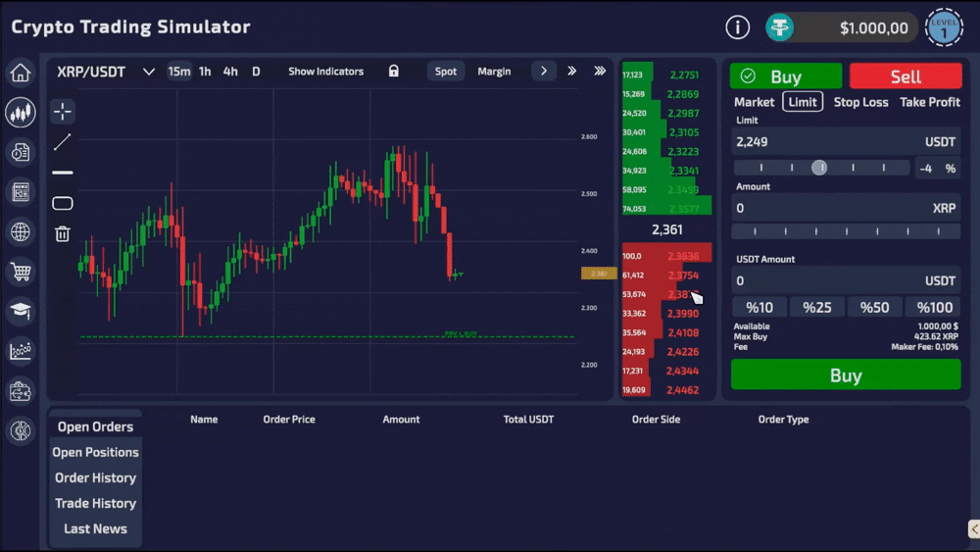Select the crosshair drawing tool
This screenshot has width=980, height=552.
[63, 112]
